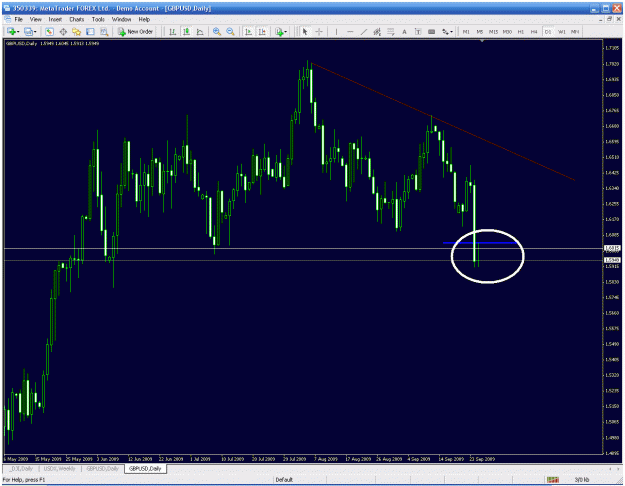Open the Indicators list dropdown icon

(x=281, y=32)
